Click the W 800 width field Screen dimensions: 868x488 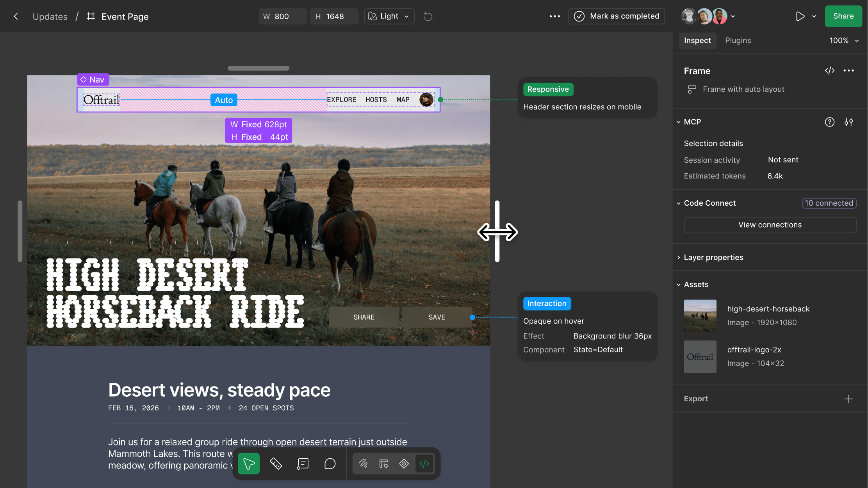tap(282, 16)
